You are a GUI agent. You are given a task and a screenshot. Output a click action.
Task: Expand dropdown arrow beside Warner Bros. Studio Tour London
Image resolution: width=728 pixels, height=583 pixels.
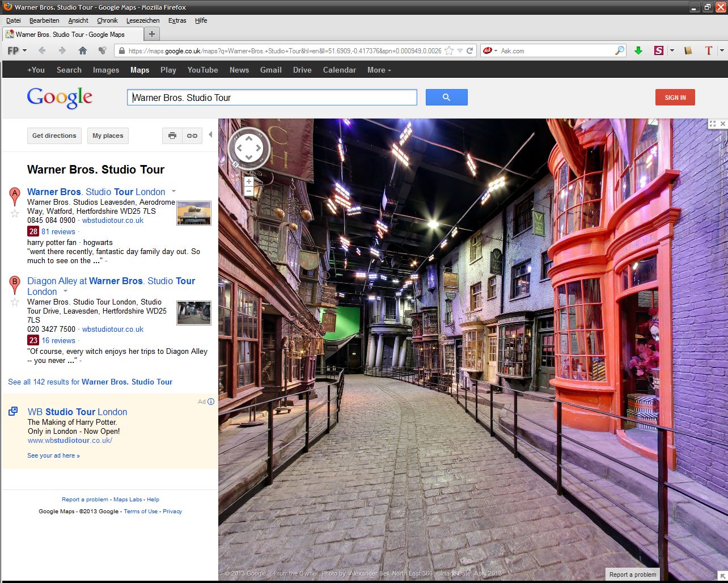pyautogui.click(x=173, y=191)
